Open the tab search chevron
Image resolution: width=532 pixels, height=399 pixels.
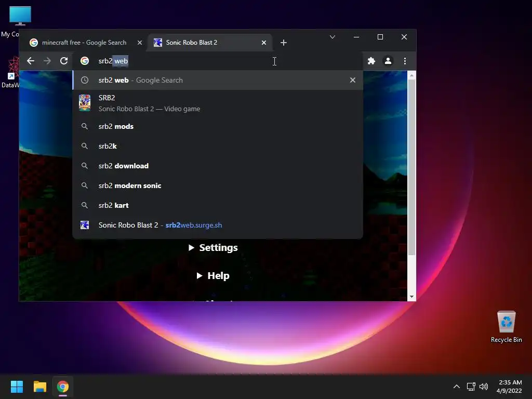[x=332, y=37]
